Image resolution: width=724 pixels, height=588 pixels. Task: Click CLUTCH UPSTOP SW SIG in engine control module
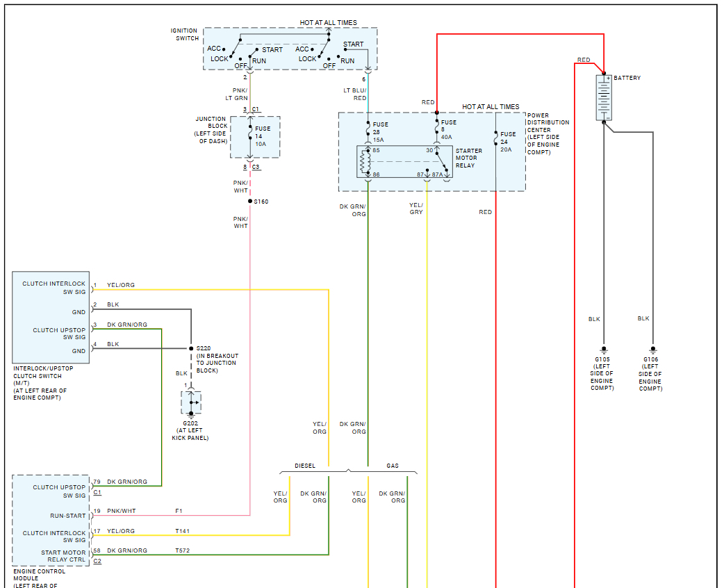59,491
